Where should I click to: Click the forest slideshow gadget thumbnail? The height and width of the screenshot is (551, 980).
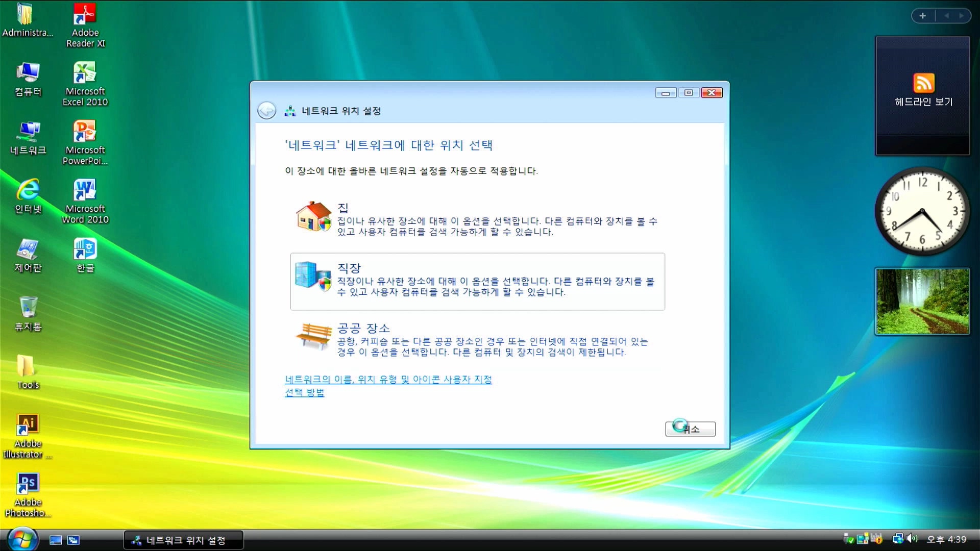click(922, 302)
